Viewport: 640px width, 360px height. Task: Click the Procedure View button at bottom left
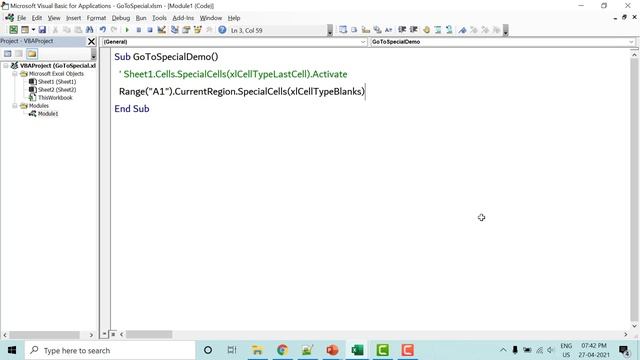(x=104, y=334)
